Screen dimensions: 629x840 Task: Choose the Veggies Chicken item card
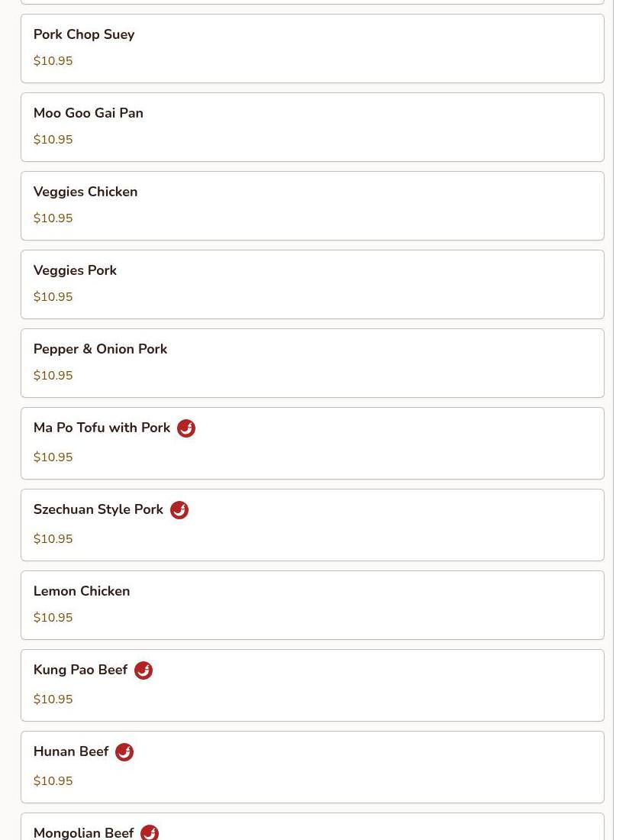[313, 205]
